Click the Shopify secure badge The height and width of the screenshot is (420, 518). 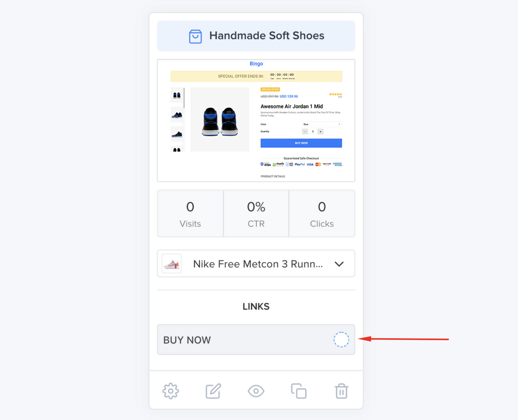(278, 164)
